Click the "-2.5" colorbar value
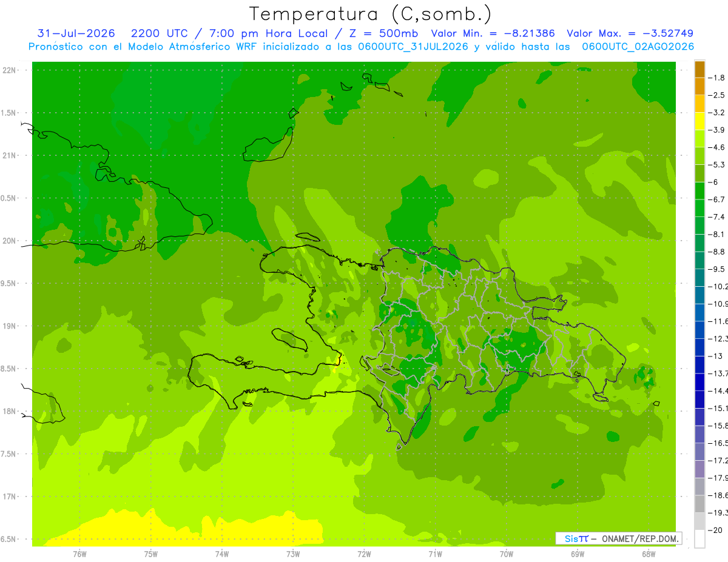This screenshot has height=562, width=728. 716,95
